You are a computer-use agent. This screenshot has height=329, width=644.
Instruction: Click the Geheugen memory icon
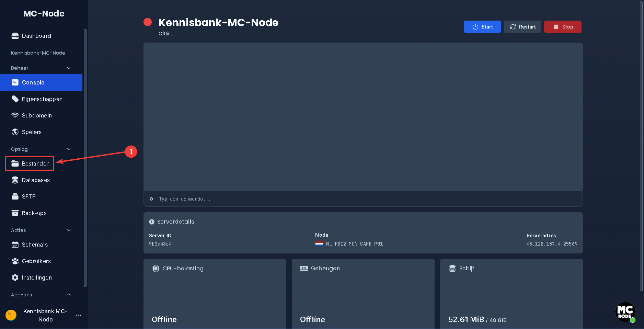(304, 269)
